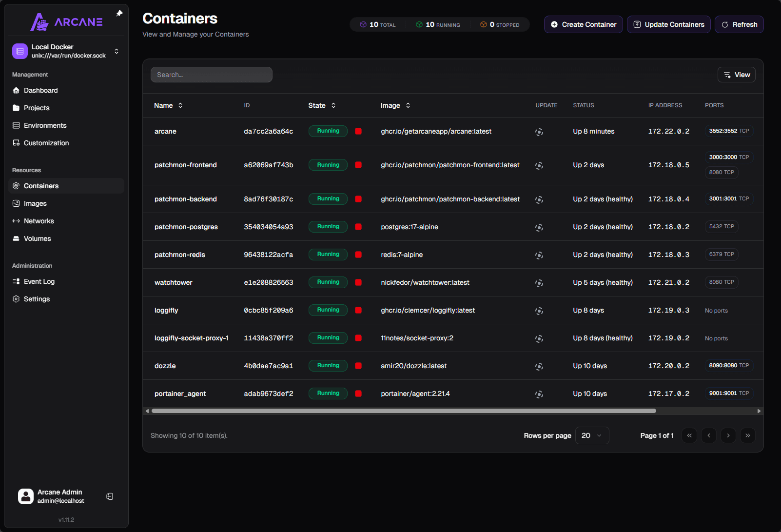The image size is (781, 532).
Task: Stop the portainer_agent container
Action: [358, 393]
